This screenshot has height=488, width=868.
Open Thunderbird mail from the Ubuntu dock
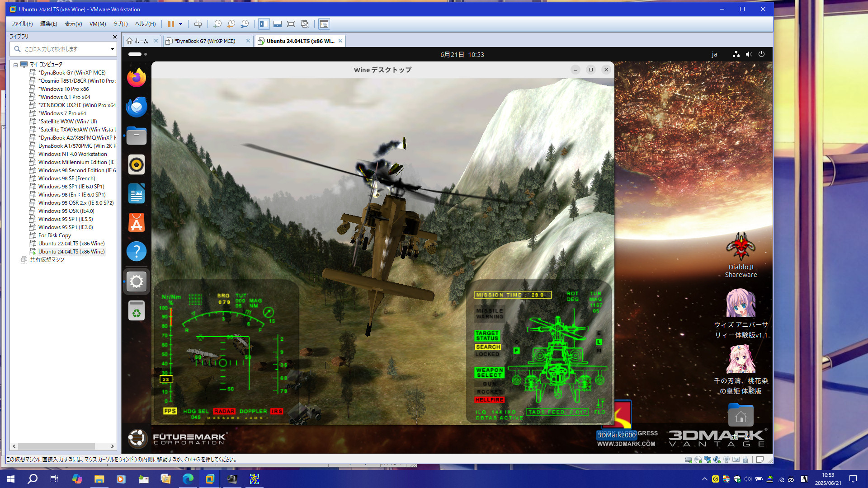click(136, 107)
